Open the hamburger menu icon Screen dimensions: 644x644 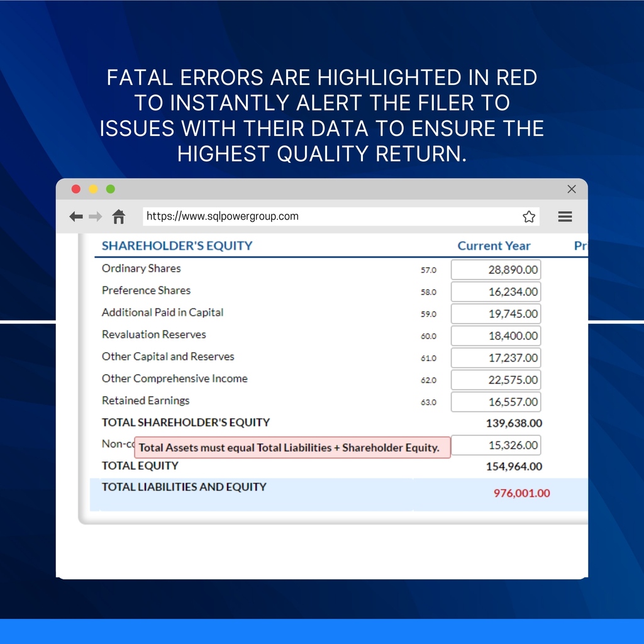565,216
